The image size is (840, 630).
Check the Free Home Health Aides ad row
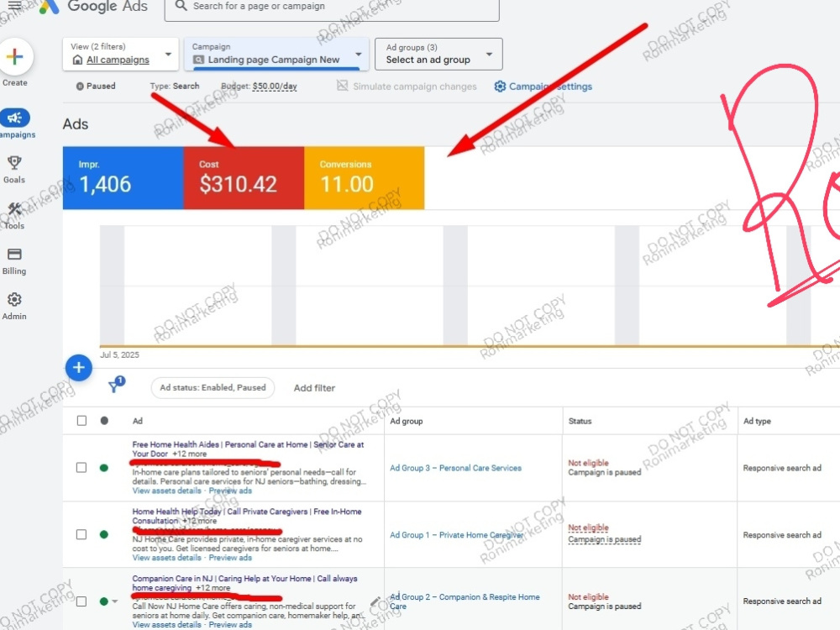pos(81,468)
